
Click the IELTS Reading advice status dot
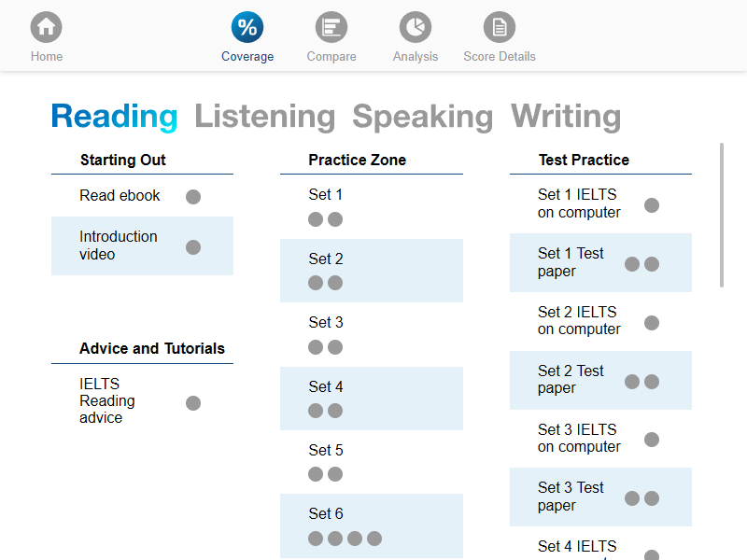point(193,403)
